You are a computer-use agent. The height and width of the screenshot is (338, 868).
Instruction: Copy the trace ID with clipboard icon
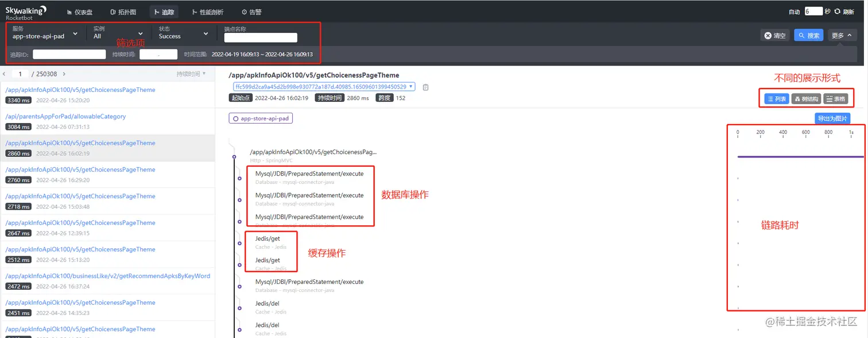point(425,87)
